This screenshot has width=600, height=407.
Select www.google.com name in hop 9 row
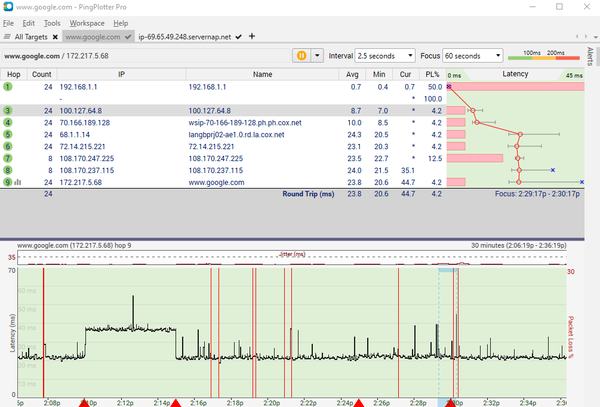[x=216, y=182]
